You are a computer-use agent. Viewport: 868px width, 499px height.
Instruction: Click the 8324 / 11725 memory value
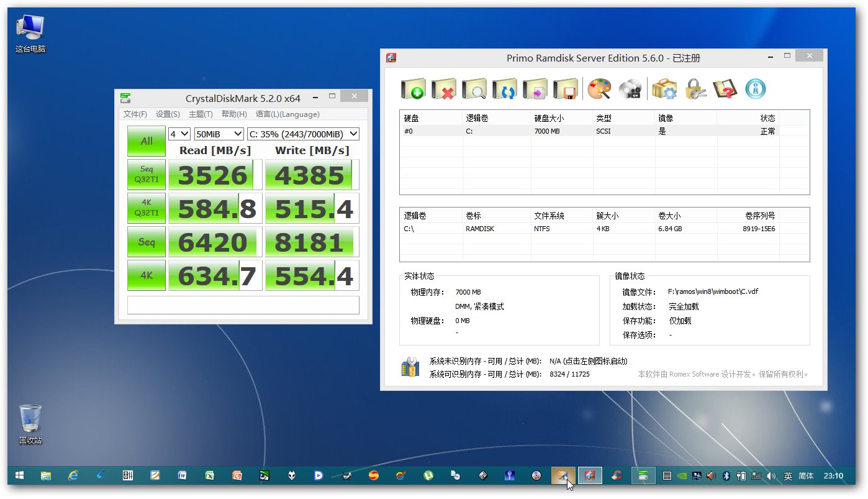[569, 374]
